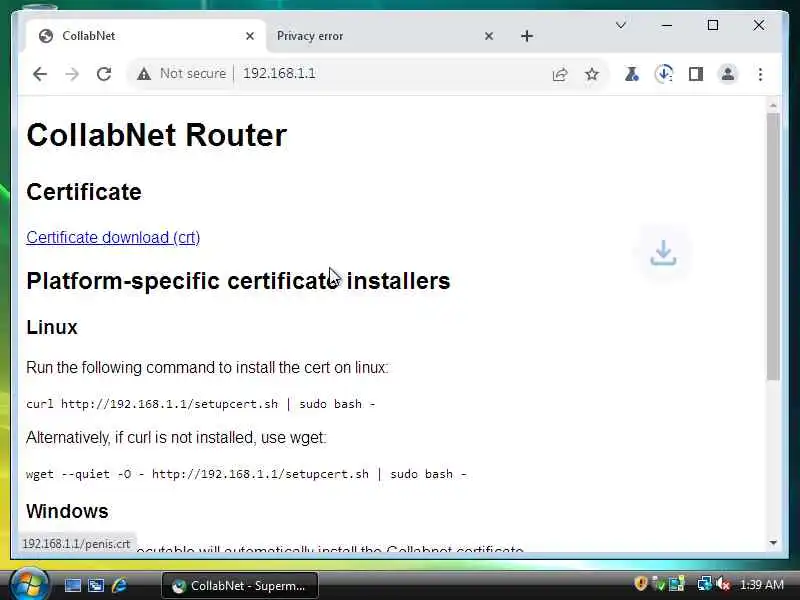The width and height of the screenshot is (800, 600).
Task: Click the Linux section heading
Action: tap(52, 327)
